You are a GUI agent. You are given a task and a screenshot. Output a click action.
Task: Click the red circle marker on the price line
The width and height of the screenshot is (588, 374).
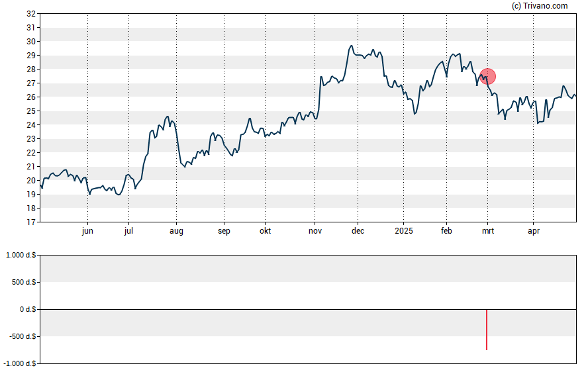point(487,77)
